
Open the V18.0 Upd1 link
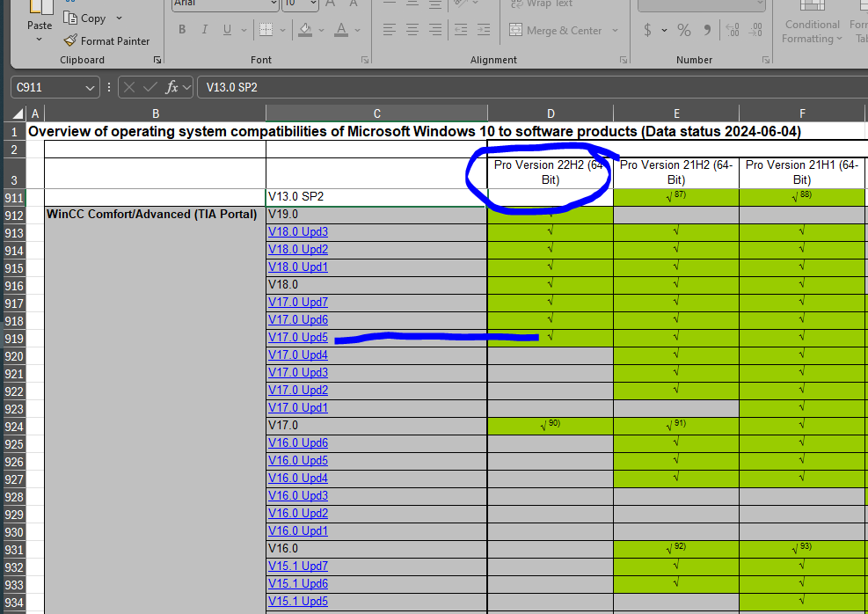pyautogui.click(x=298, y=267)
